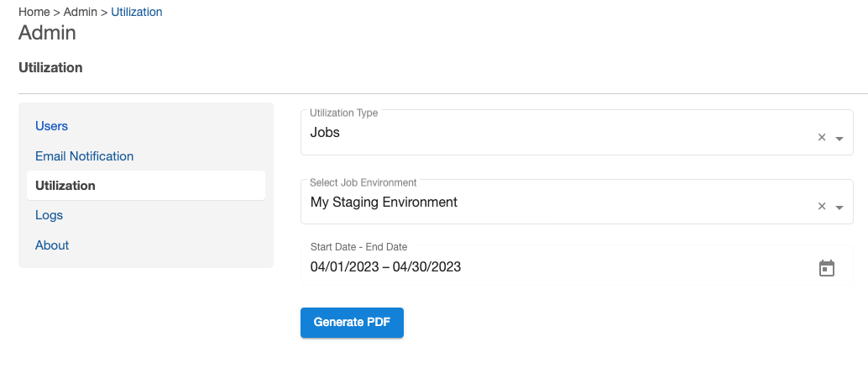The height and width of the screenshot is (379, 868).
Task: Click the 04/01/2023 – 04/30/2023 date range field
Action: [385, 267]
